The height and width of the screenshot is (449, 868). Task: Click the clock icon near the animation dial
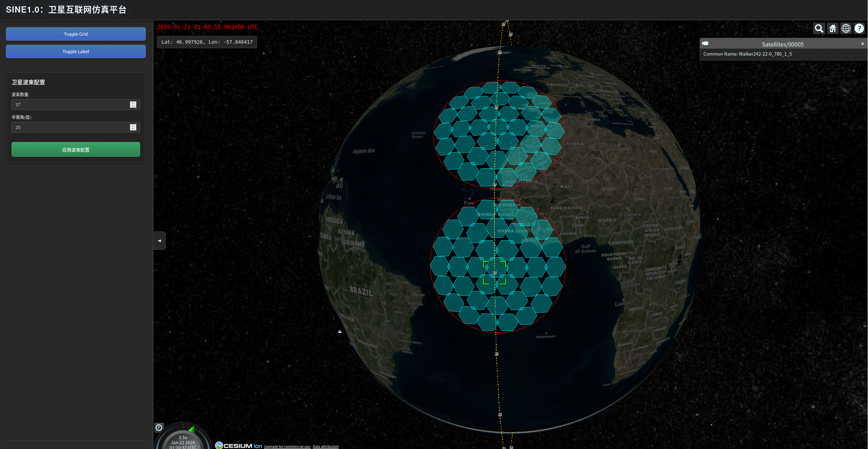click(x=159, y=427)
